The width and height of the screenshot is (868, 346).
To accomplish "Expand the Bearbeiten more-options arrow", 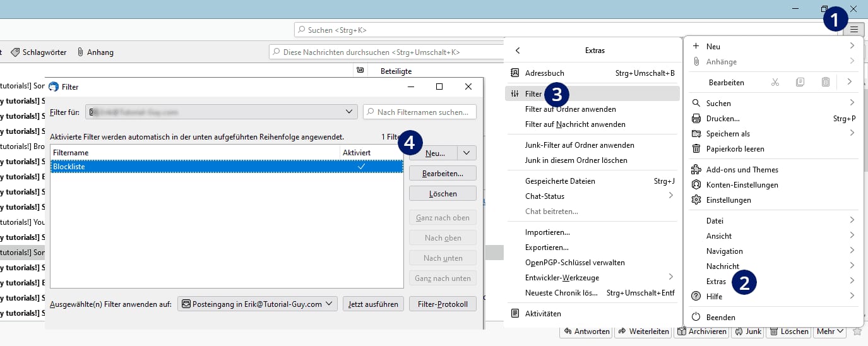I will [849, 82].
